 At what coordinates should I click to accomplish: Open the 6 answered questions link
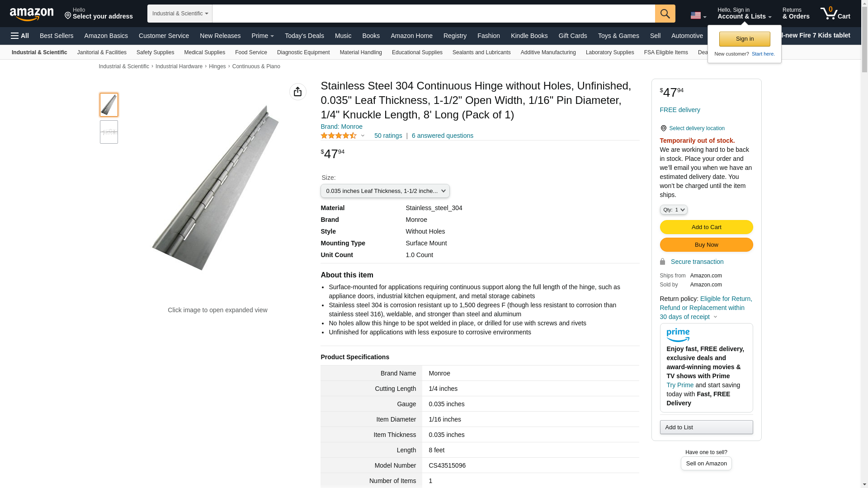442,136
